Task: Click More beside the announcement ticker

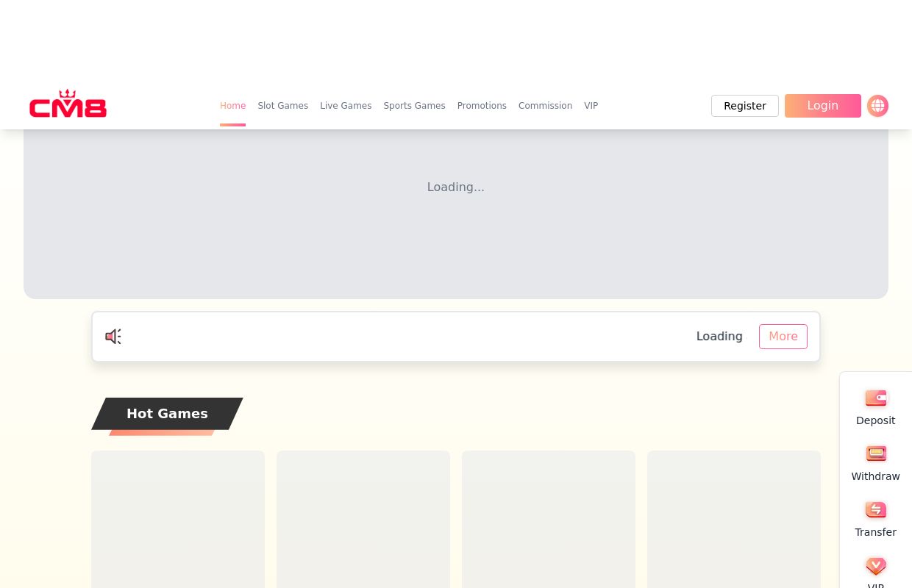Action: [x=783, y=337]
